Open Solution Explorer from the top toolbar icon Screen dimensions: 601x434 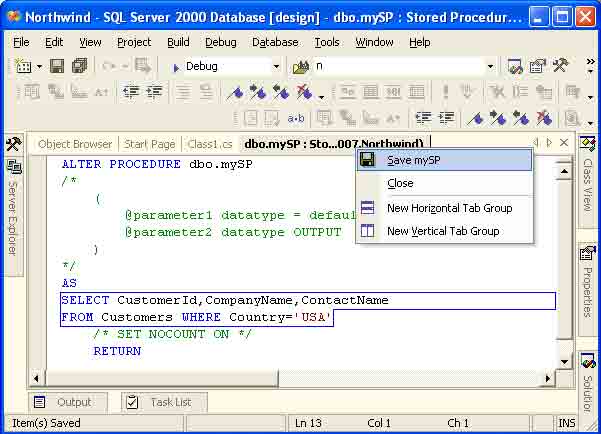[x=515, y=66]
